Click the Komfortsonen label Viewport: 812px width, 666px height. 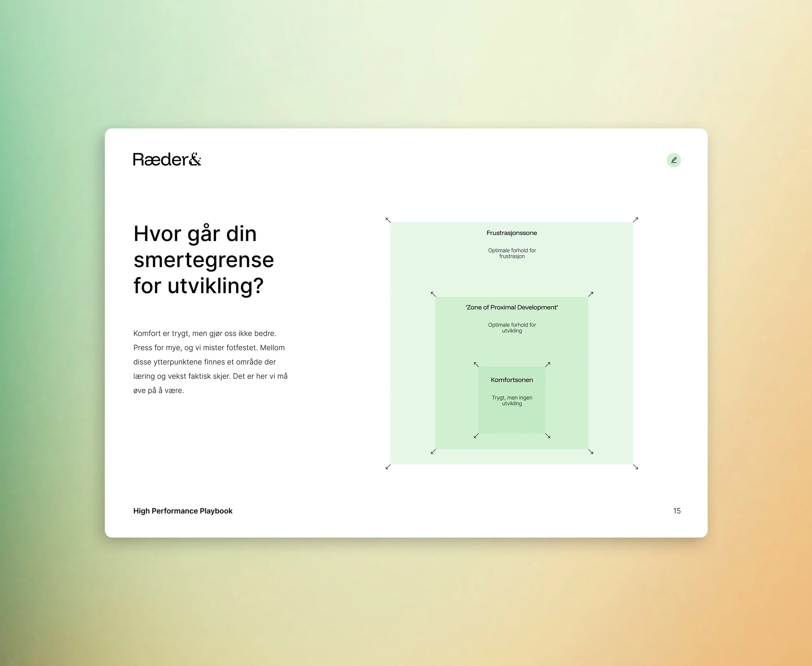pos(511,380)
